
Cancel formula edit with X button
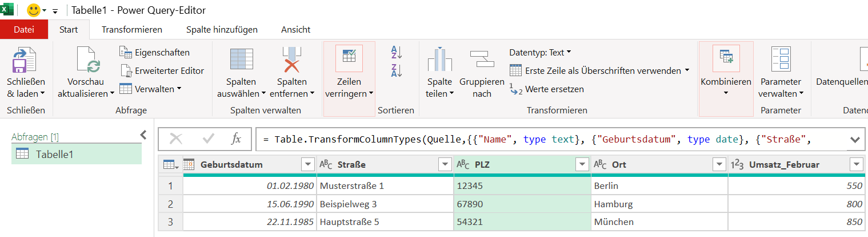pyautogui.click(x=176, y=139)
